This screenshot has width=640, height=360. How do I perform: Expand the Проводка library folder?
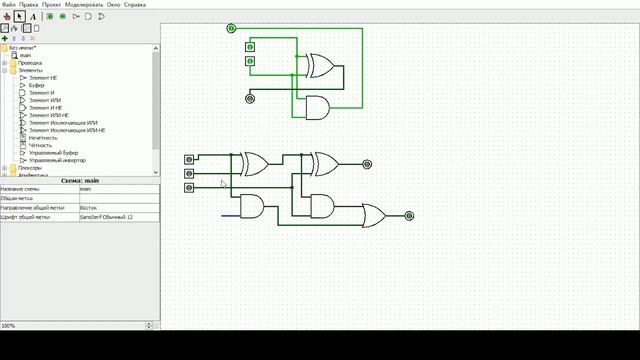(5, 63)
